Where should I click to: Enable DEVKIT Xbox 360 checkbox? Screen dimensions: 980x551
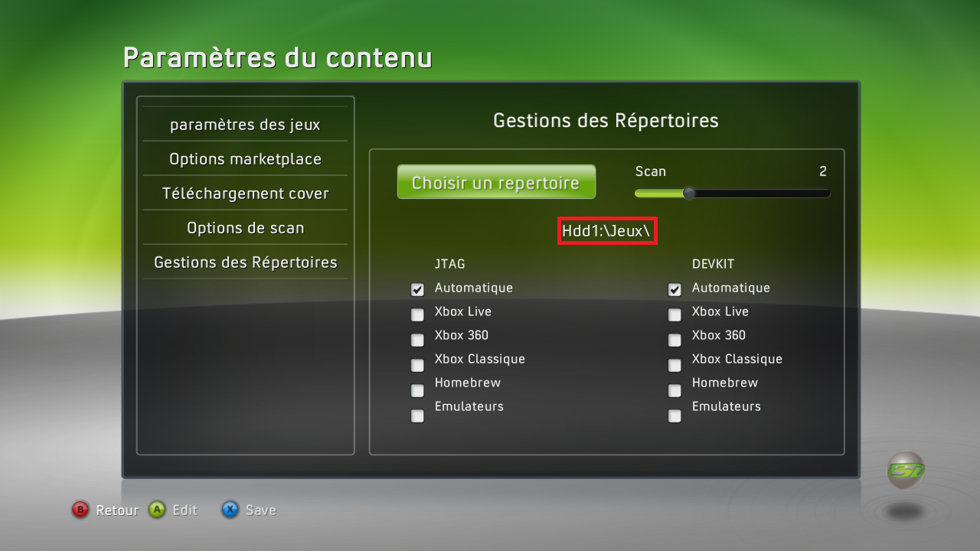click(675, 340)
